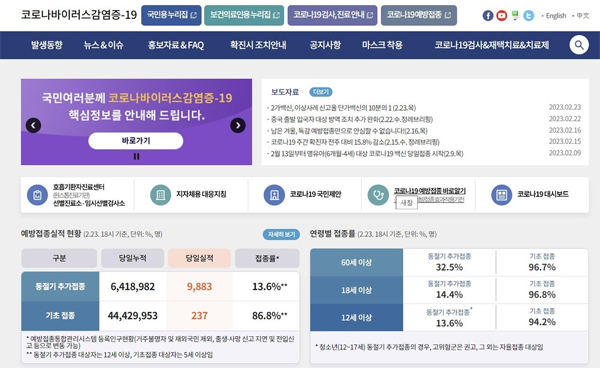Click the 12세 이상 age row
600x368 pixels.
point(357,318)
